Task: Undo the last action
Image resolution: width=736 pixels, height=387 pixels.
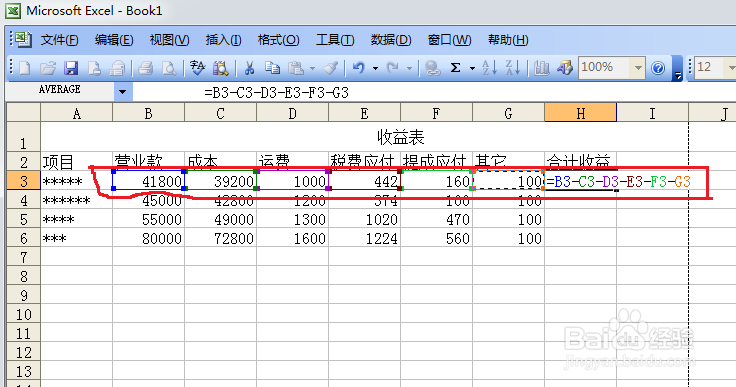Action: pyautogui.click(x=359, y=69)
